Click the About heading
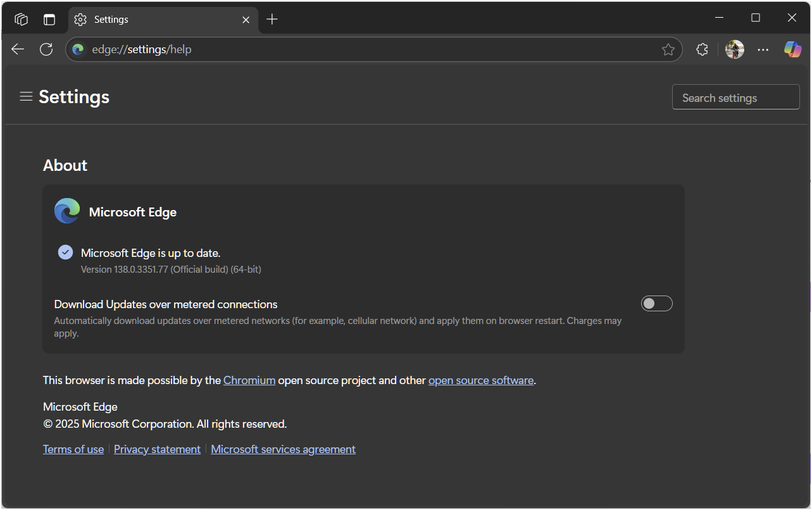812x510 pixels. tap(65, 165)
